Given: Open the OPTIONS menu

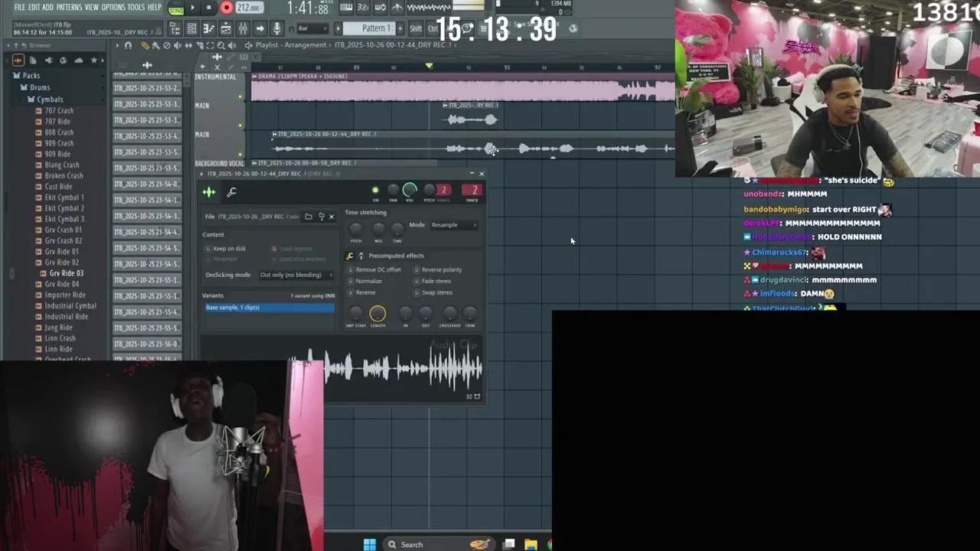Looking at the screenshot, I should coord(113,7).
